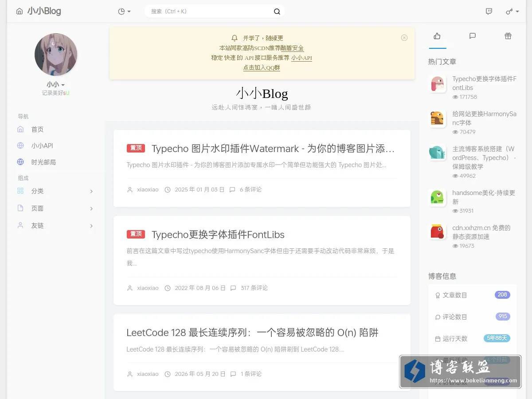Open hot article 给网站更换HarmonySanc字体
This screenshot has width=532, height=399.
click(484, 118)
